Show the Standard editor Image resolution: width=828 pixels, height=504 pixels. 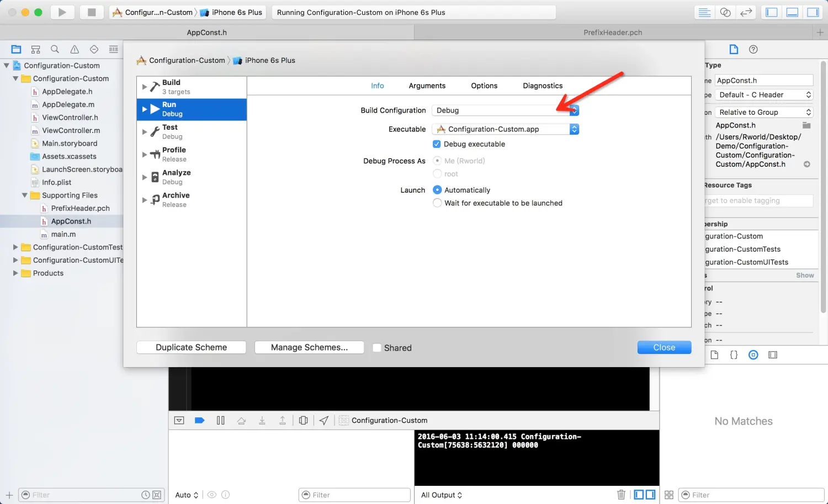click(x=704, y=12)
